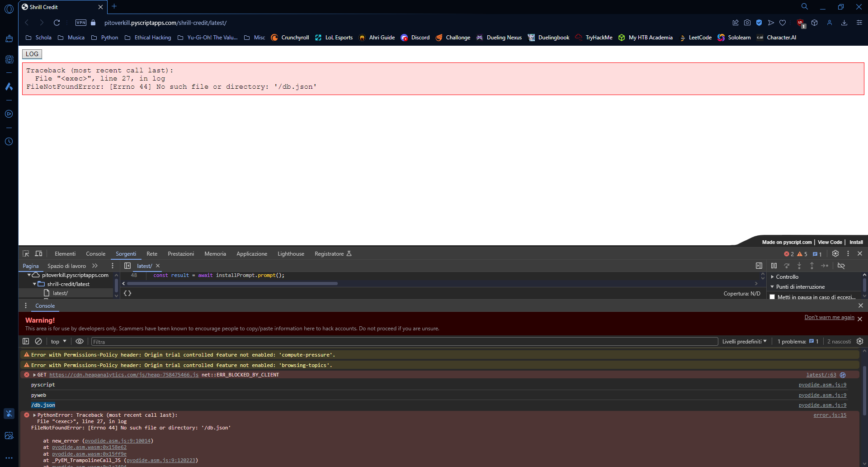Toggle the live expression eye icon
Screen dimensions: 868x467
pyautogui.click(x=80, y=342)
